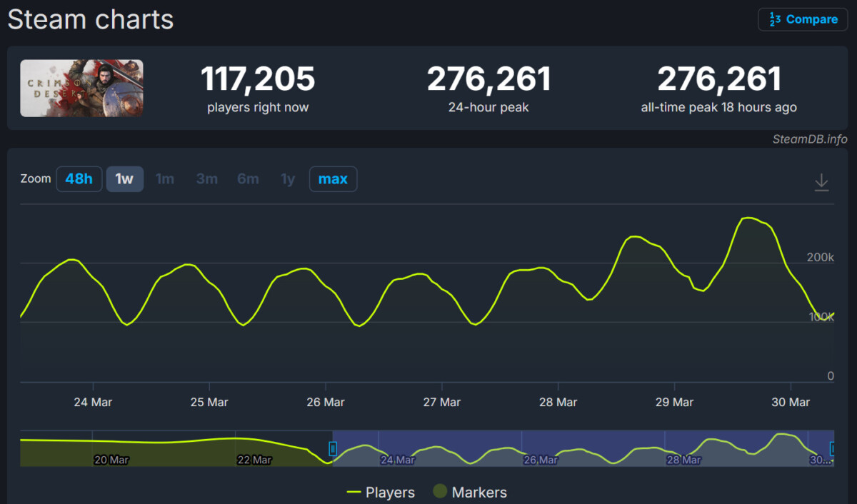This screenshot has width=857, height=504.
Task: Select the 1y zoom range
Action: coord(288,179)
